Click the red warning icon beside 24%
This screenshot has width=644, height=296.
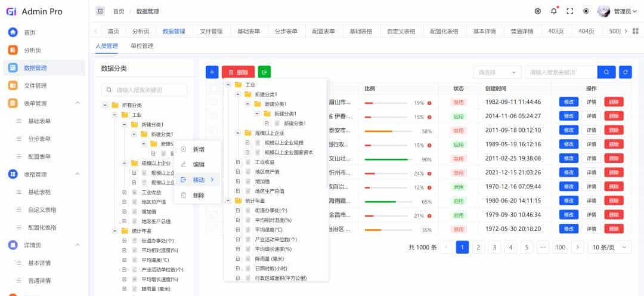point(429,174)
